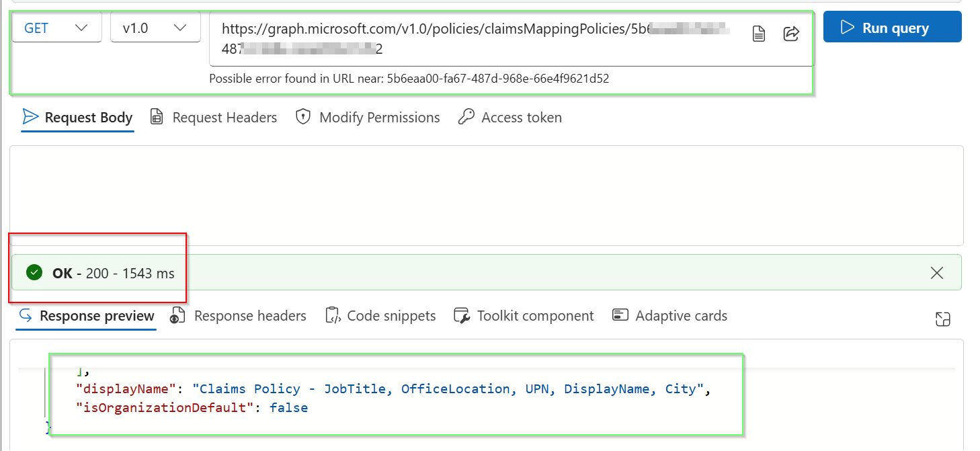Click the Adaptive cards icon
This screenshot has width=980, height=451.
click(x=620, y=315)
